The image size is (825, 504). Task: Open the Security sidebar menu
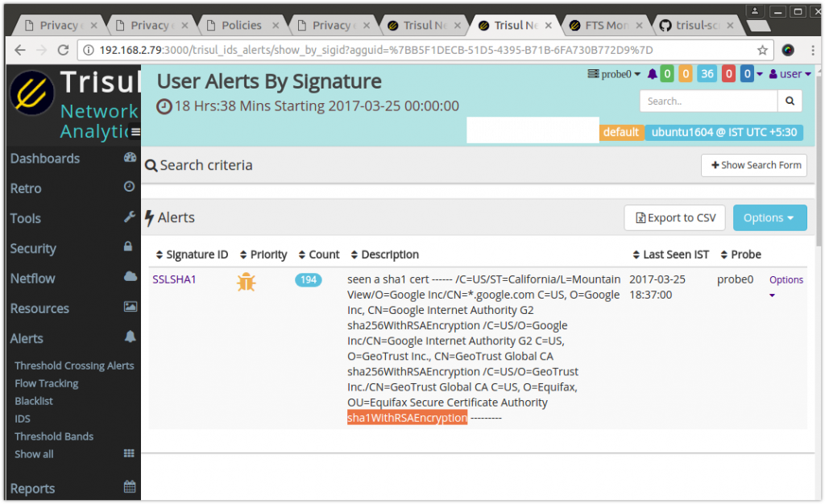73,248
